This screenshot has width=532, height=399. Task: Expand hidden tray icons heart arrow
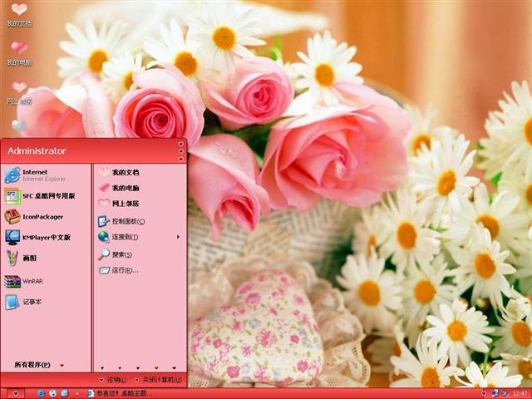pos(484,393)
